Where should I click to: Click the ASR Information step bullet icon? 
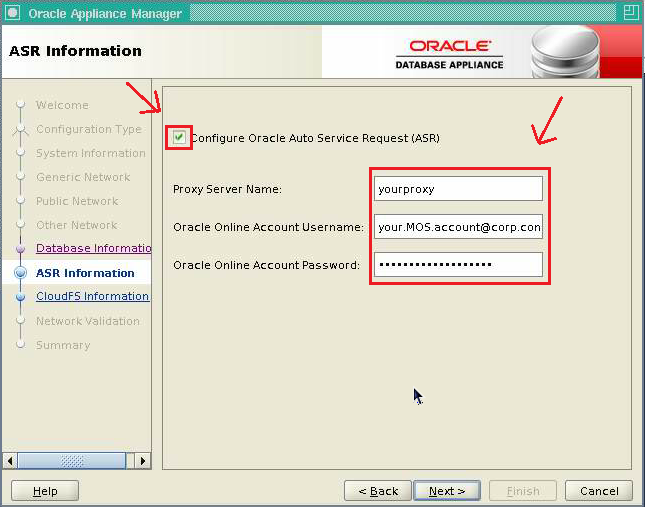(20, 273)
